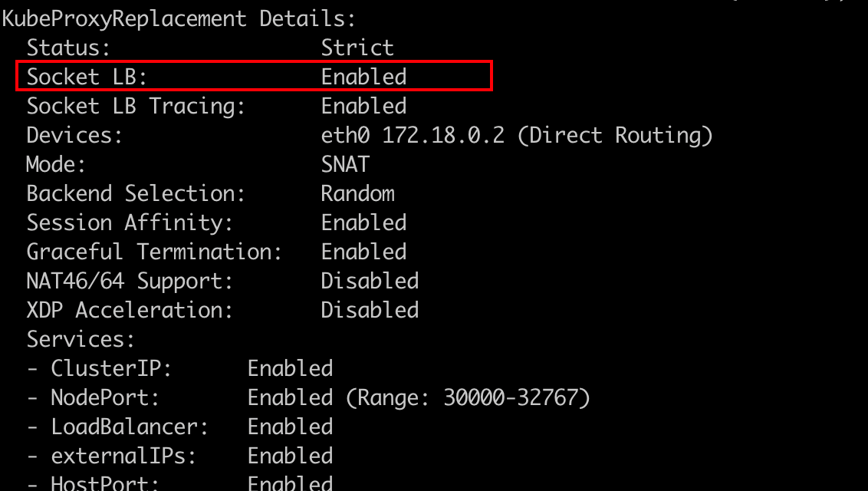Click the Backend Selection label
This screenshot has height=491, width=868.
pyautogui.click(x=136, y=193)
